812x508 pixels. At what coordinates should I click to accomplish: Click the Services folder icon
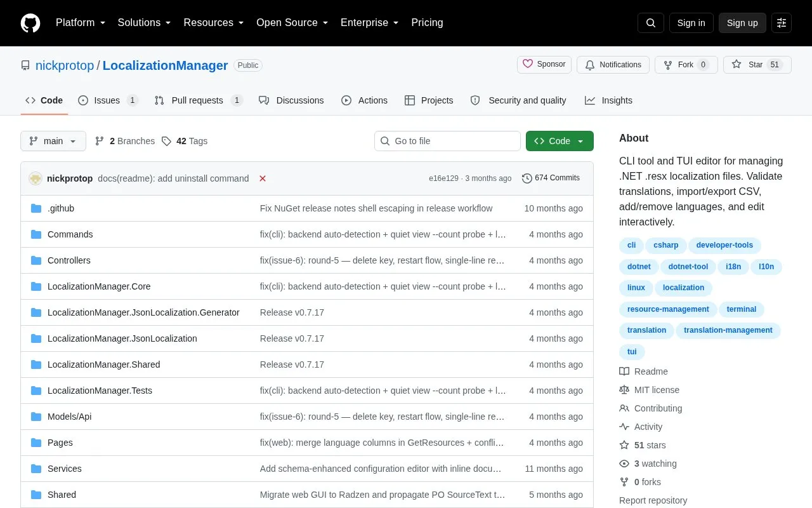[36, 469]
